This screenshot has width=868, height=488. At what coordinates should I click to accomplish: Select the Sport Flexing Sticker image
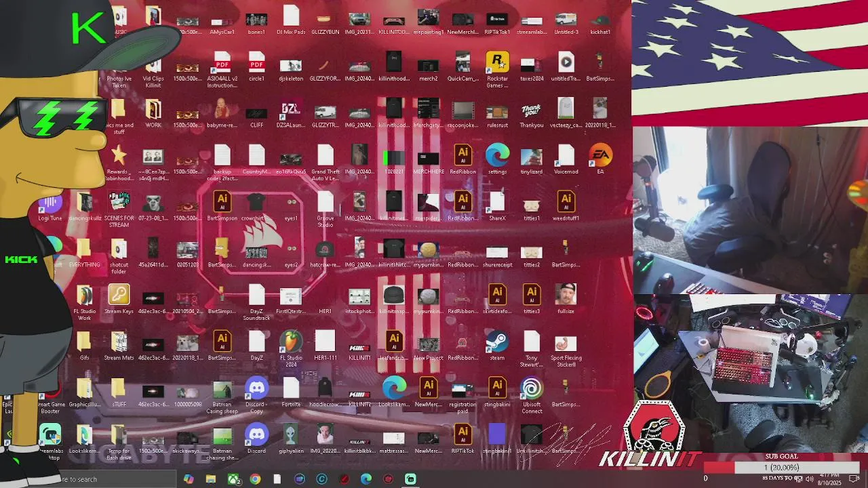566,342
